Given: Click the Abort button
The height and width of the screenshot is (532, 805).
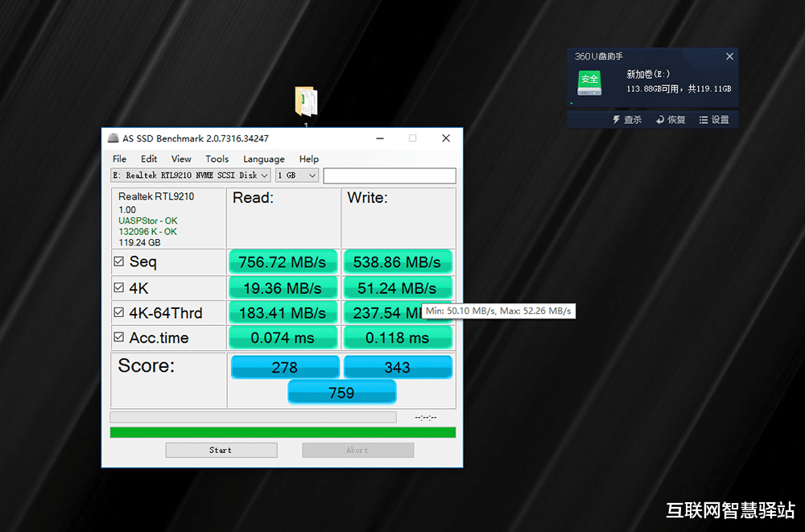Looking at the screenshot, I should [x=358, y=450].
